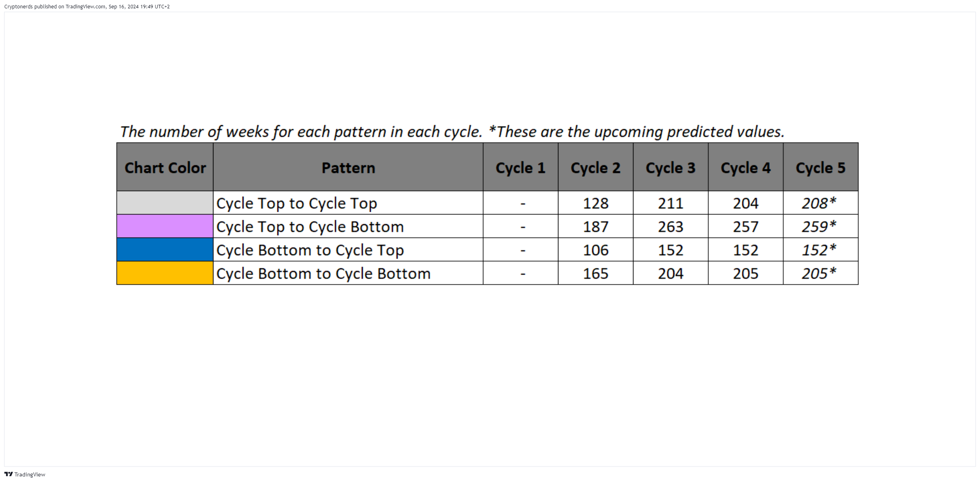This screenshot has height=482, width=980.
Task: Click the Chart Color column header
Action: (165, 167)
